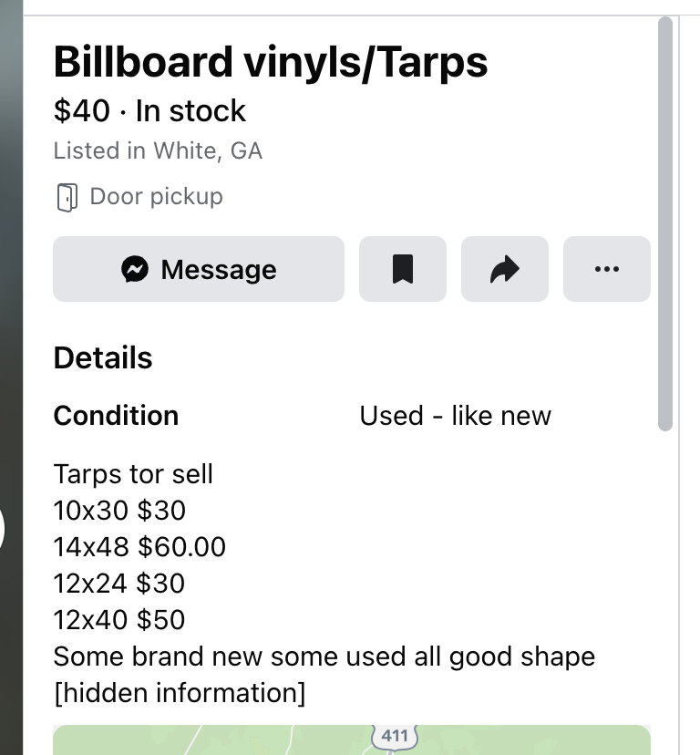Click the door pickup icon
This screenshot has width=700, height=755.
(67, 197)
